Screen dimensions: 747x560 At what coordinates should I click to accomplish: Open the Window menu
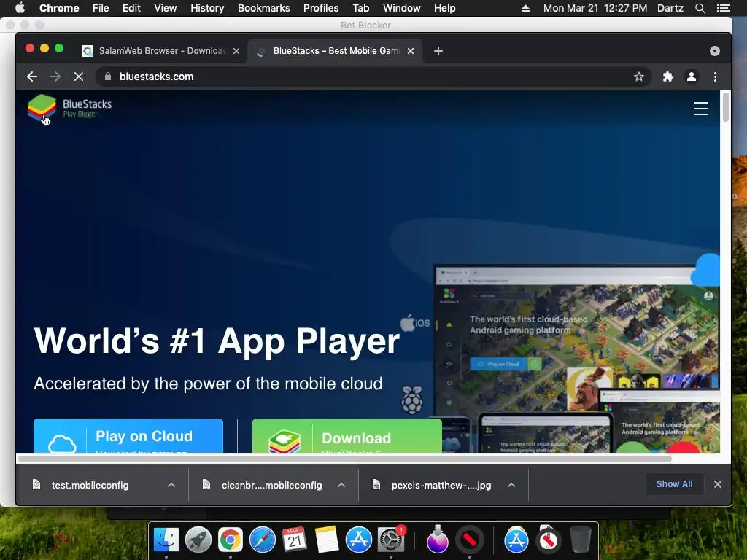click(x=402, y=8)
